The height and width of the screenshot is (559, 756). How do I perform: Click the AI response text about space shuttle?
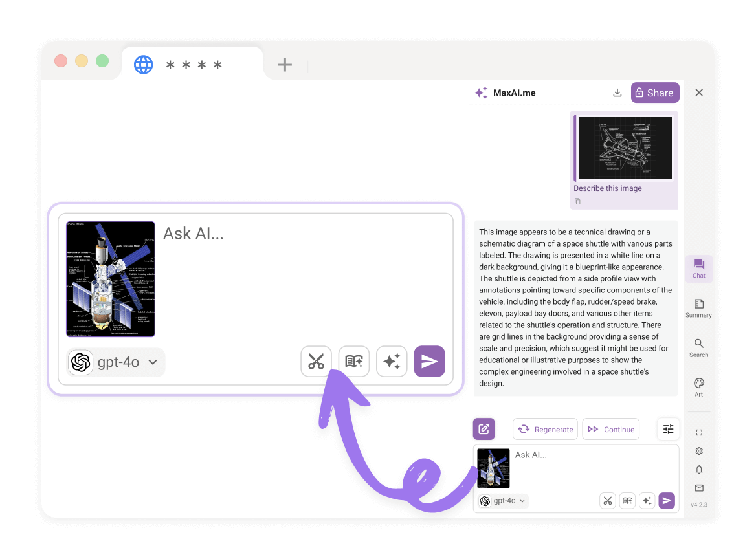[x=575, y=307]
